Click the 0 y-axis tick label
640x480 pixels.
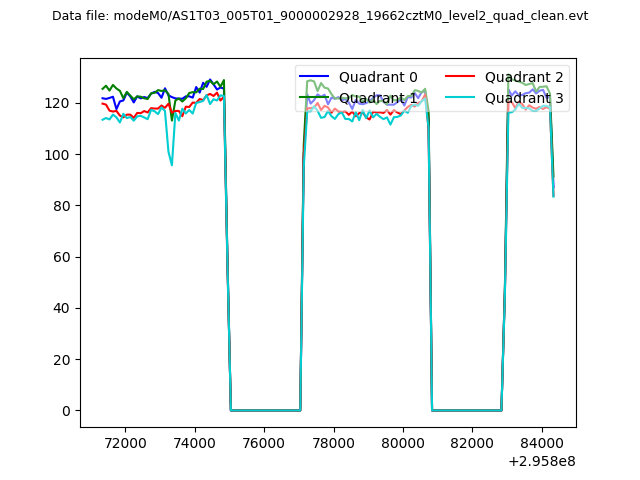[68, 411]
